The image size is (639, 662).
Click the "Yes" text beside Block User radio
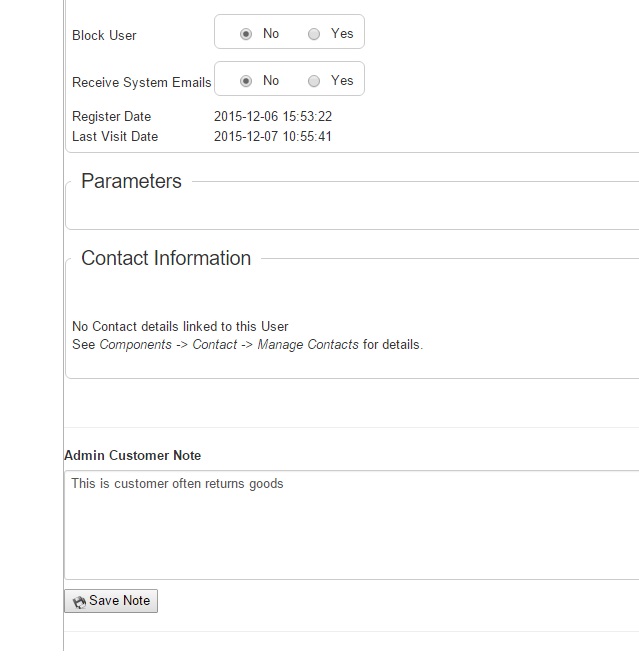(x=342, y=33)
